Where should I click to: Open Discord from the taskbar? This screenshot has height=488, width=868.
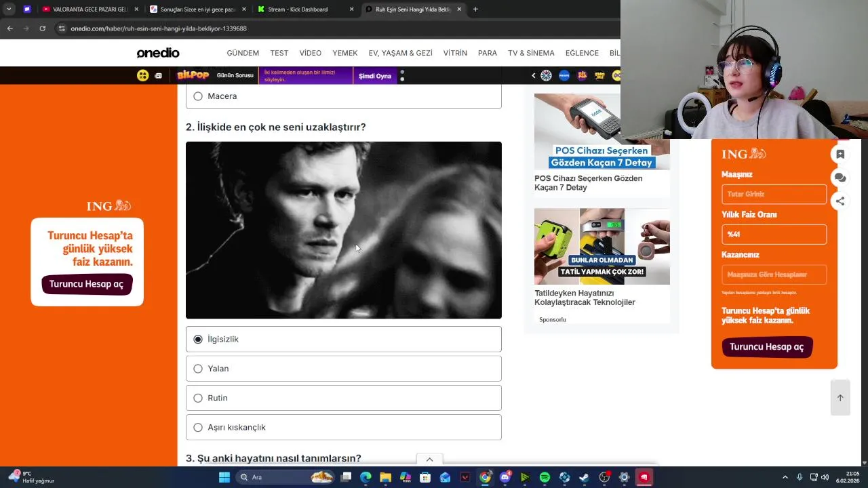(x=505, y=477)
